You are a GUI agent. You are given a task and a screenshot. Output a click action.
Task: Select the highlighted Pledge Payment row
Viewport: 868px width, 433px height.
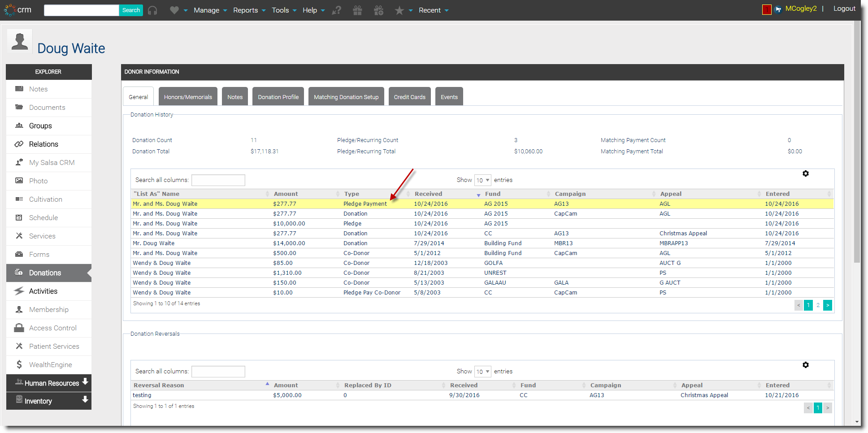(x=482, y=204)
